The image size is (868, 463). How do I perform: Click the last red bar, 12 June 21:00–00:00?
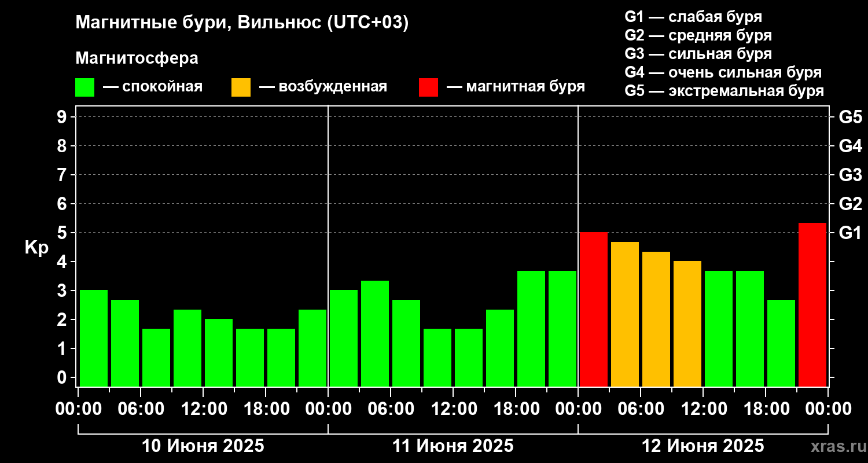tap(812, 304)
